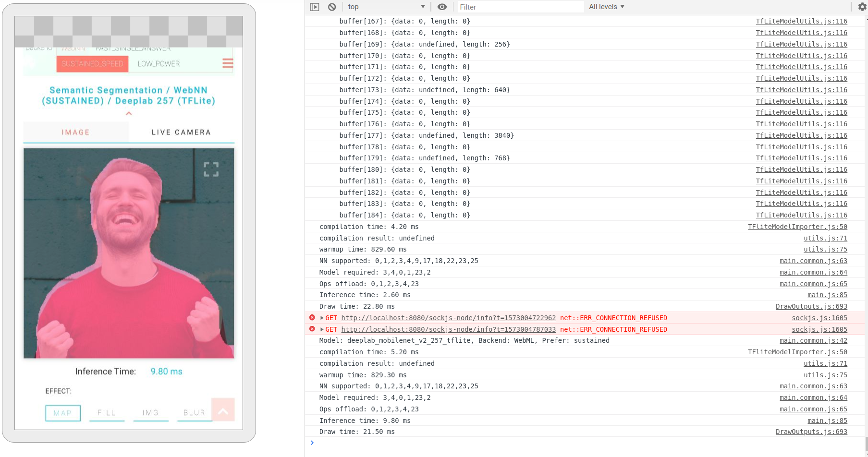Open the top frame context dropdown
Screen dimensions: 868x457
pos(386,7)
